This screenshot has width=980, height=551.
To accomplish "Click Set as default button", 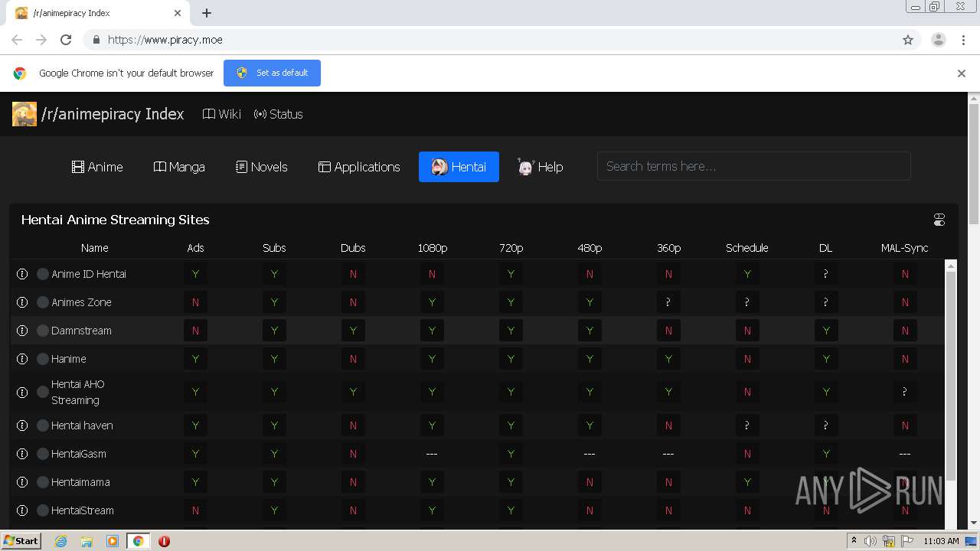I will tap(272, 73).
